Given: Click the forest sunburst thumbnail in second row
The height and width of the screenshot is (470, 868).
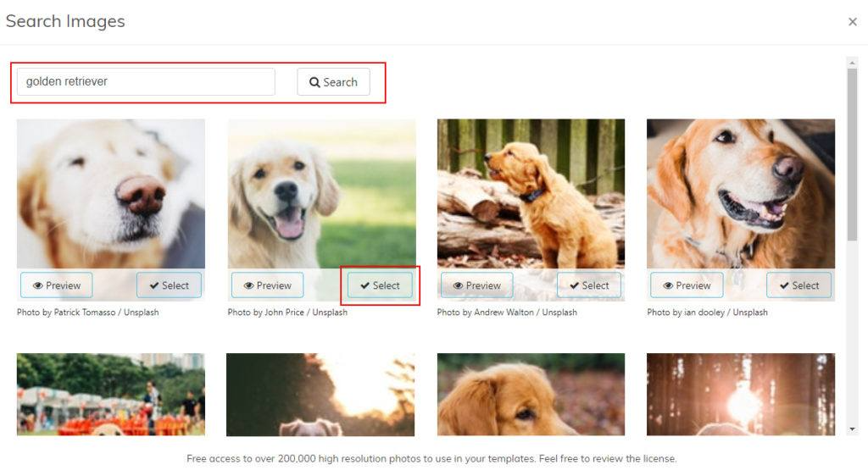Looking at the screenshot, I should pyautogui.click(x=741, y=395).
